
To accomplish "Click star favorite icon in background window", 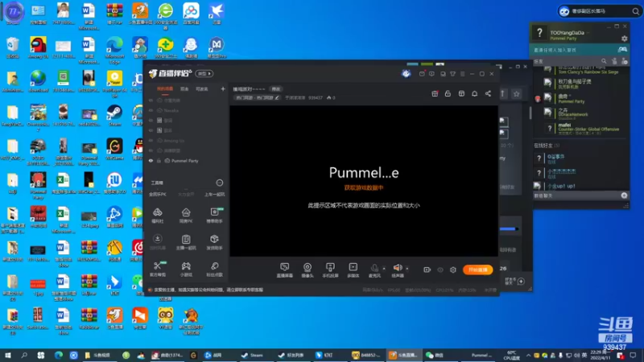I will pyautogui.click(x=516, y=94).
